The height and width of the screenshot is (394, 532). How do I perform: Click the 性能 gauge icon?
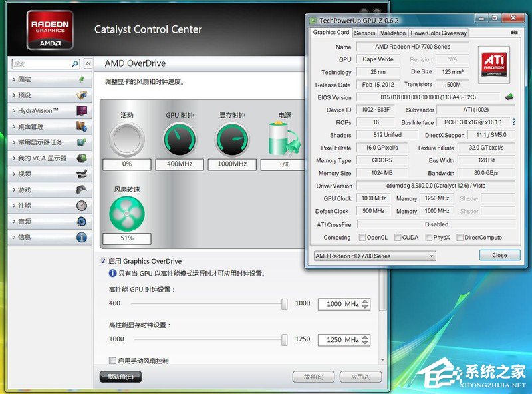tap(82, 206)
